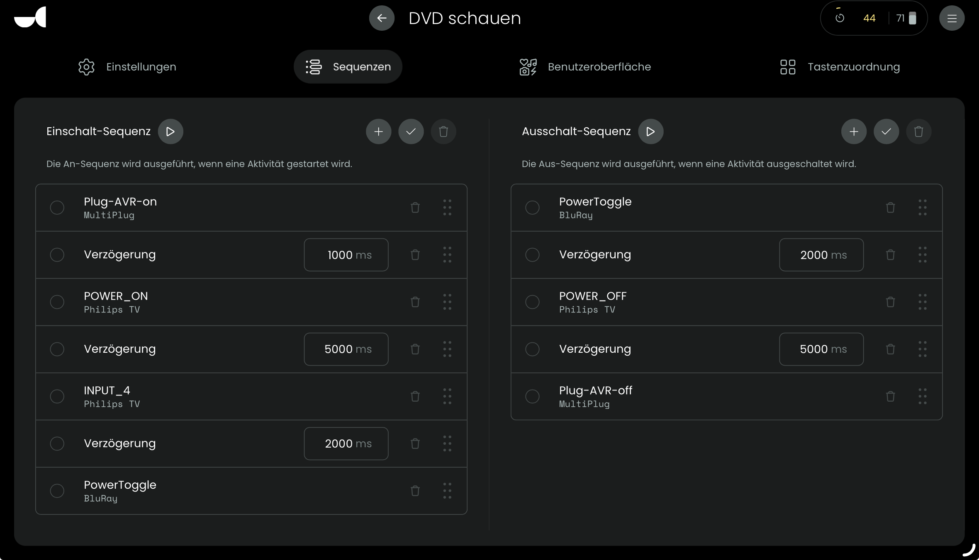Open the hamburger menu at top right
Image resolution: width=979 pixels, height=560 pixels.
(952, 18)
